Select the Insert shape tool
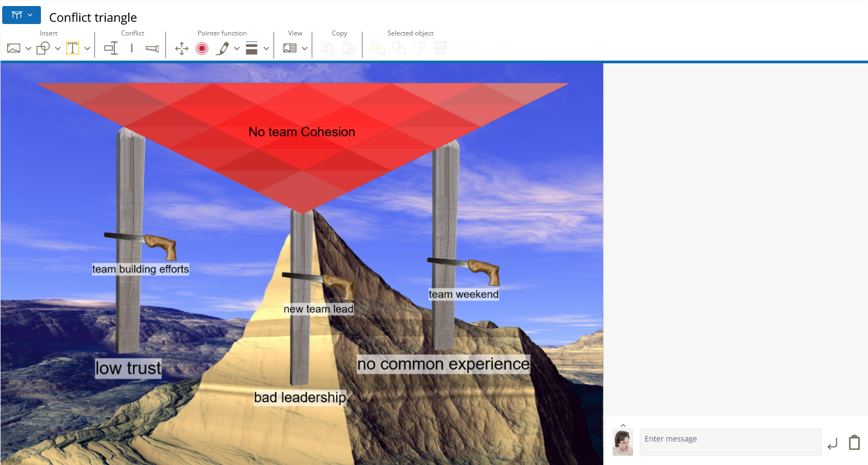This screenshot has width=868, height=465. coord(43,49)
